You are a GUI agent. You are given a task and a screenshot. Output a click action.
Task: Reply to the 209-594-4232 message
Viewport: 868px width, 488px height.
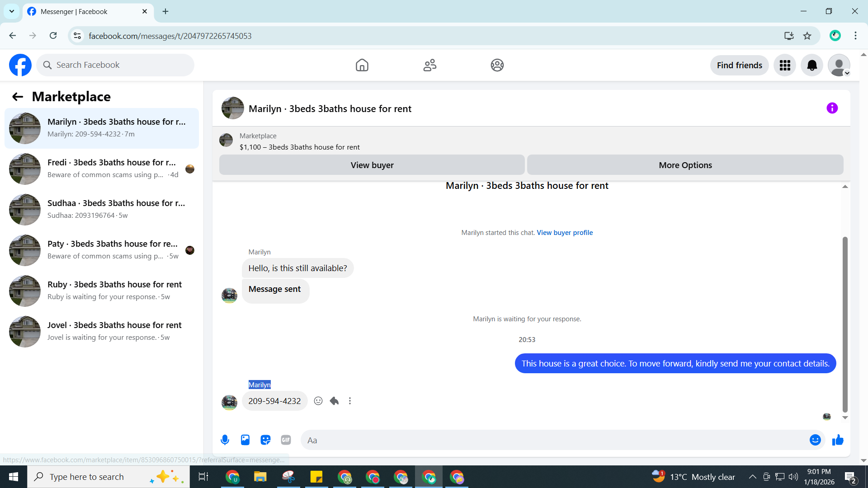point(334,401)
